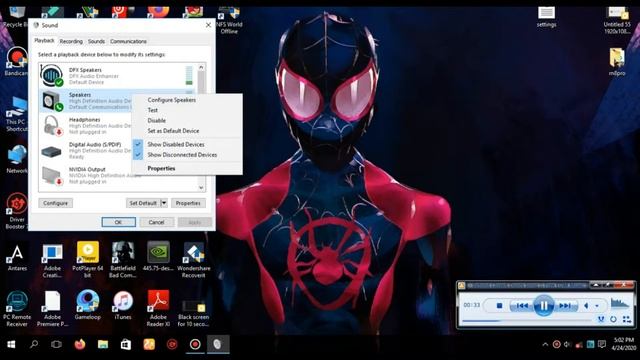Click the media player seek progress bar
The height and width of the screenshot is (360, 640).
(x=527, y=321)
